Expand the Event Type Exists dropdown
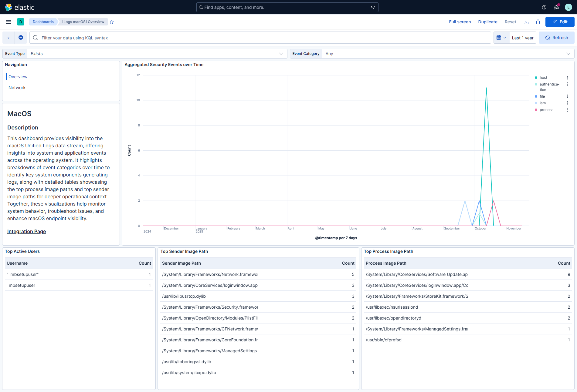The height and width of the screenshot is (392, 577). coord(281,53)
